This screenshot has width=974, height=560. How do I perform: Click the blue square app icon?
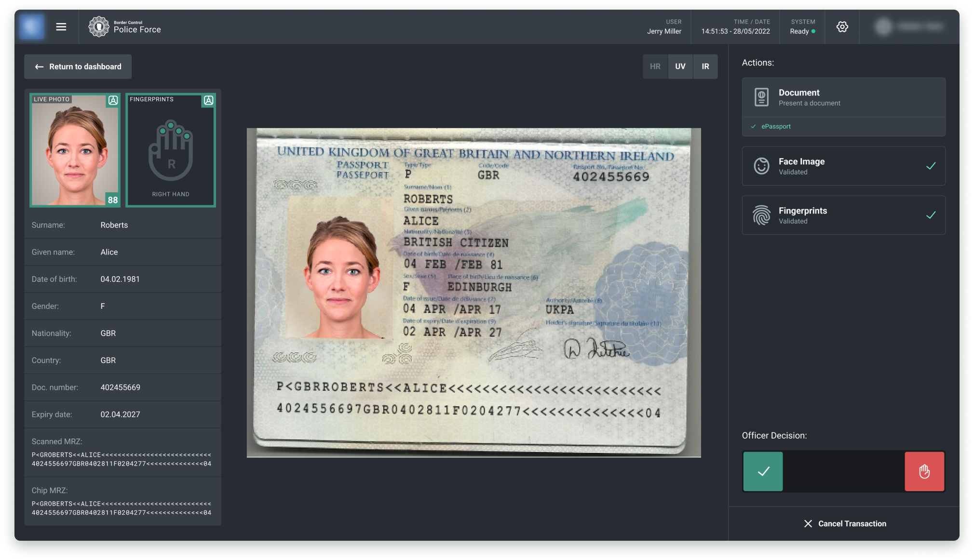tap(31, 27)
